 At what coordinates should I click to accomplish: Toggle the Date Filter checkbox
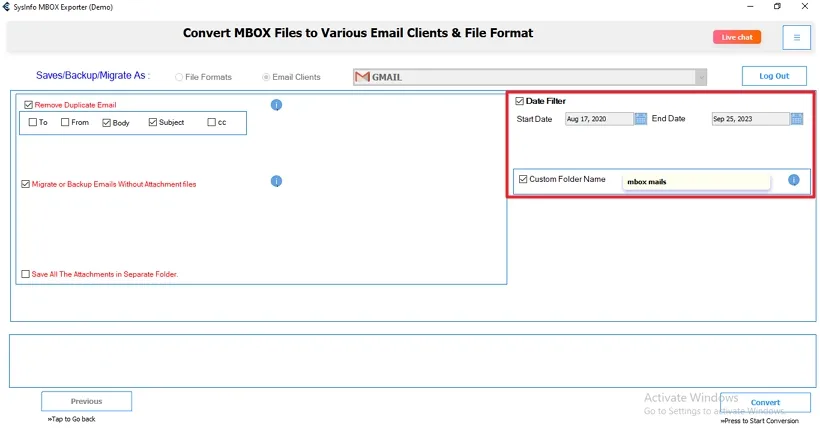[519, 101]
